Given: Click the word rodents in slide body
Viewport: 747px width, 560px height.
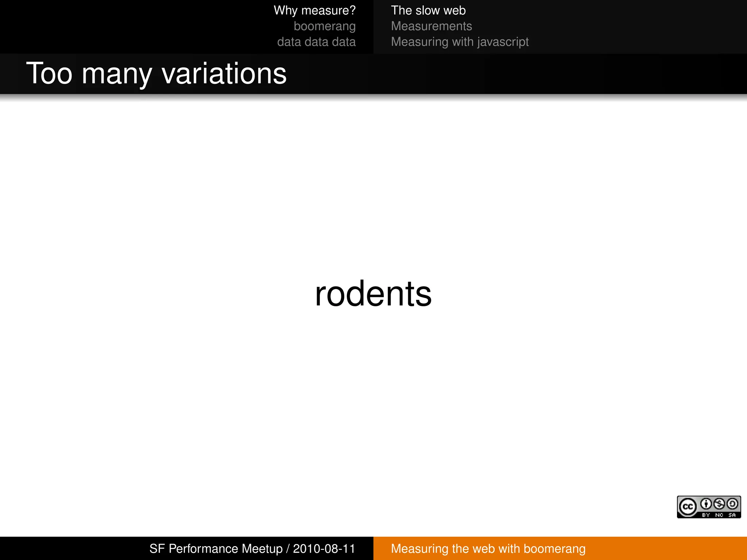Looking at the screenshot, I should pyautogui.click(x=373, y=294).
